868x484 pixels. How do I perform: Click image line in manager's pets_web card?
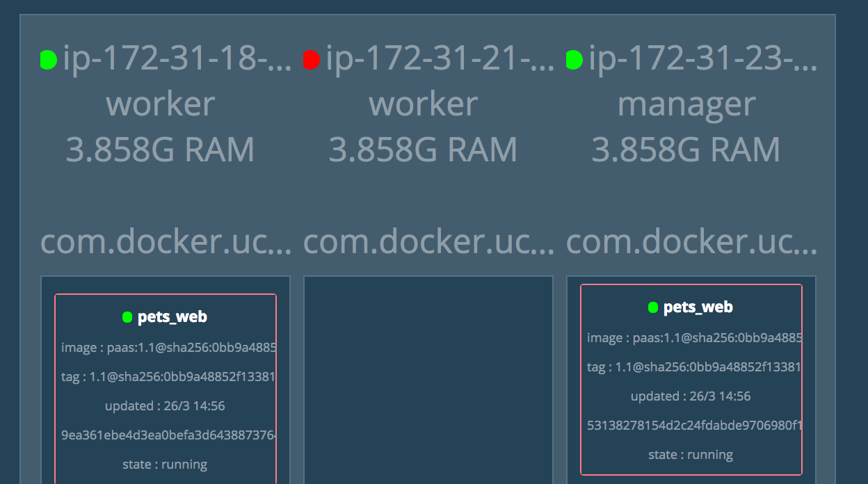tap(693, 338)
